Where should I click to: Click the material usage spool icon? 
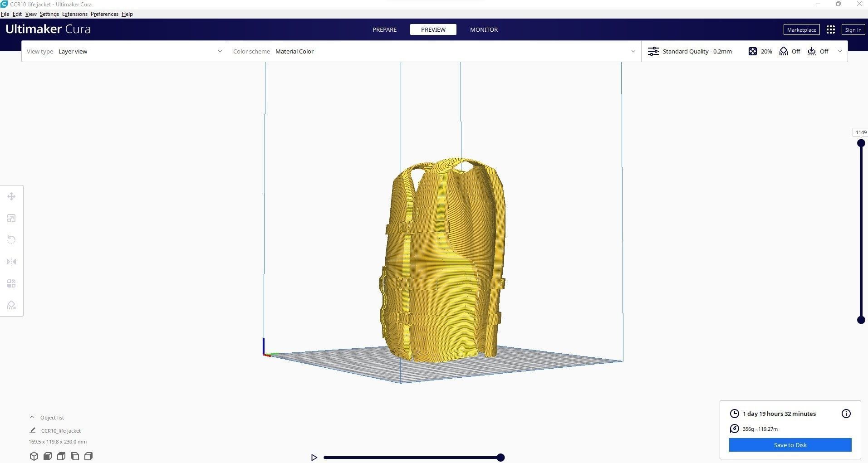coord(734,429)
